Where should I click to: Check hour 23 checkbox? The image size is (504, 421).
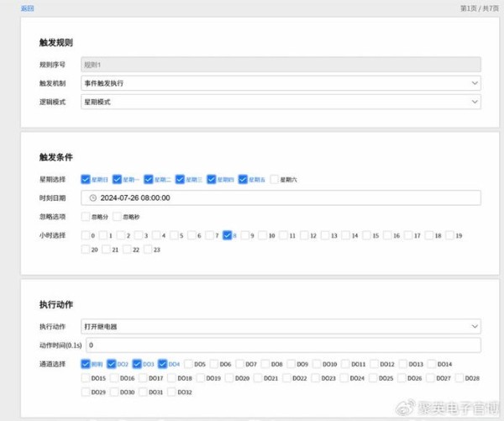[148, 250]
